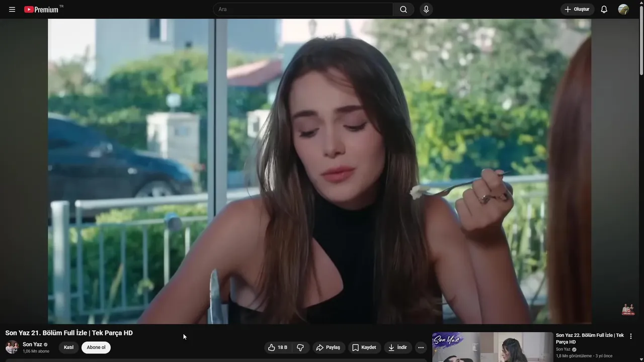Open the hamburger guide menu

click(x=12, y=10)
